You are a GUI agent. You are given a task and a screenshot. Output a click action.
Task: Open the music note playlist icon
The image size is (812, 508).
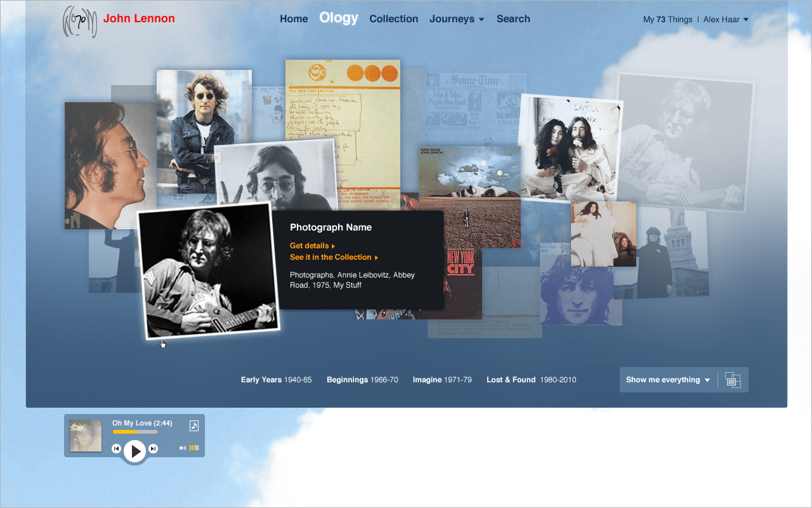click(194, 425)
